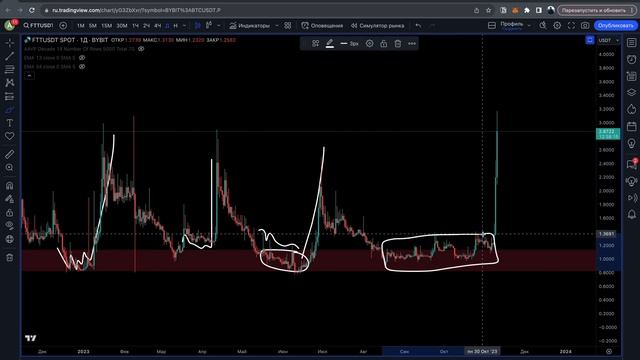Viewport: 640px width, 360px height.
Task: Open the object tree icon on the left toolbar
Action: 9,239
